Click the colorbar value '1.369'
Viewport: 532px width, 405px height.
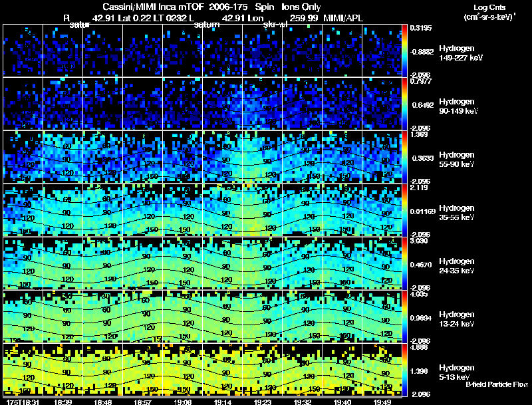[x=419, y=134]
